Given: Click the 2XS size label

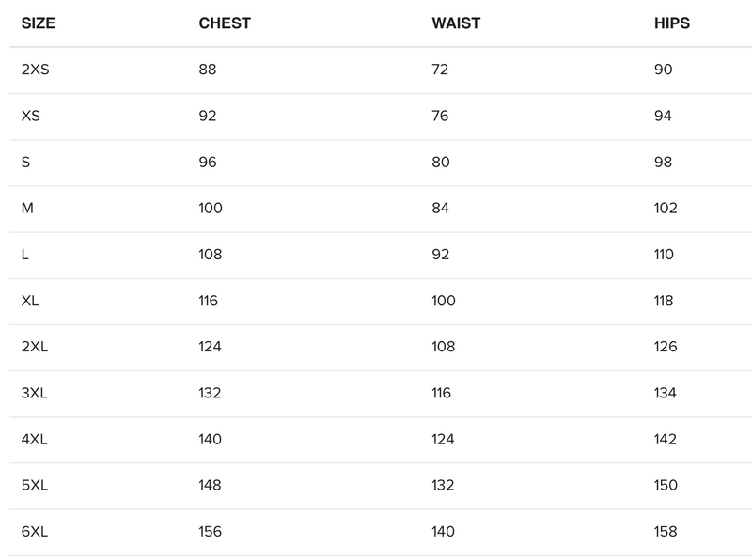Looking at the screenshot, I should (x=35, y=70).
